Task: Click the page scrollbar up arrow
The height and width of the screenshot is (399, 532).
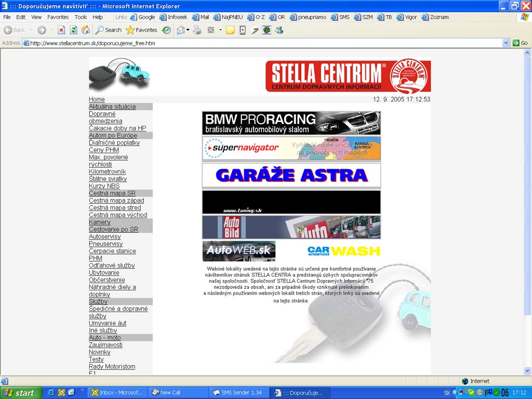Action: 527,52
